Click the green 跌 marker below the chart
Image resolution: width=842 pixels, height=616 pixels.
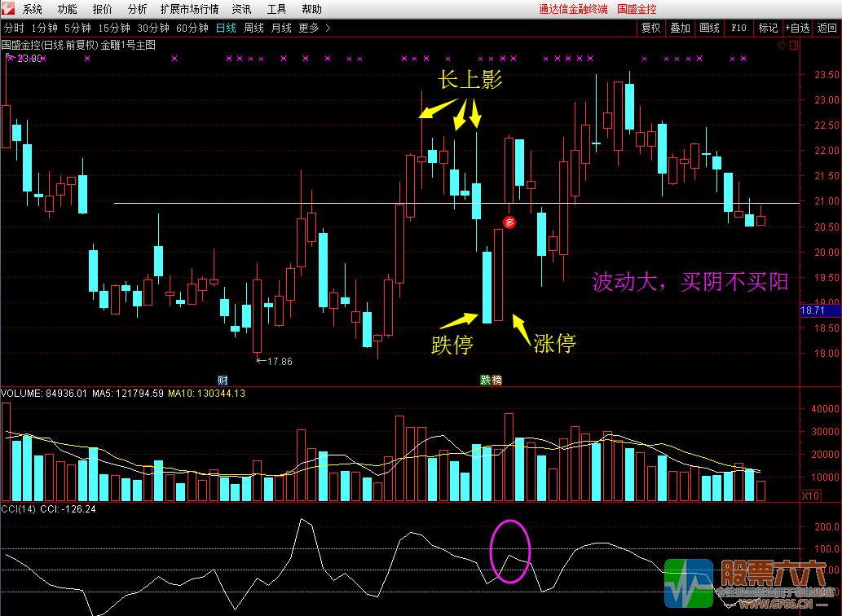pyautogui.click(x=485, y=380)
